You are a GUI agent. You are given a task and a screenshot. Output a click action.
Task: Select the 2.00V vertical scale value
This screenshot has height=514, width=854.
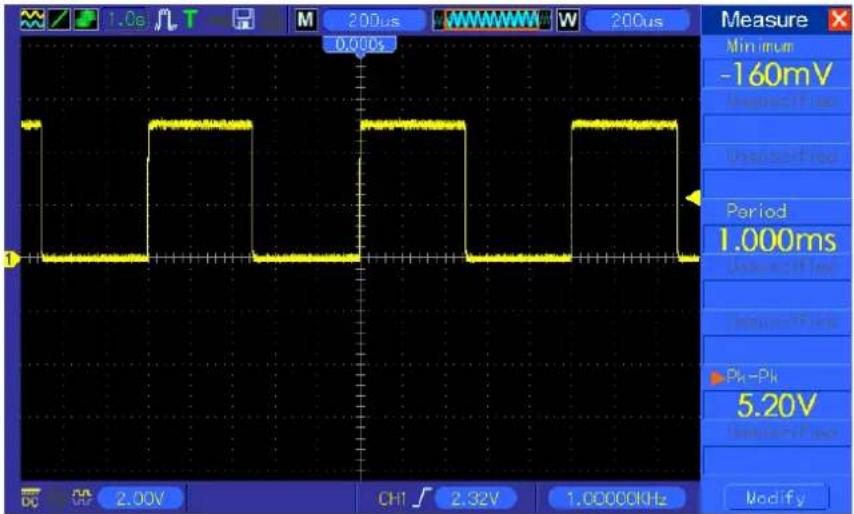pos(141,498)
